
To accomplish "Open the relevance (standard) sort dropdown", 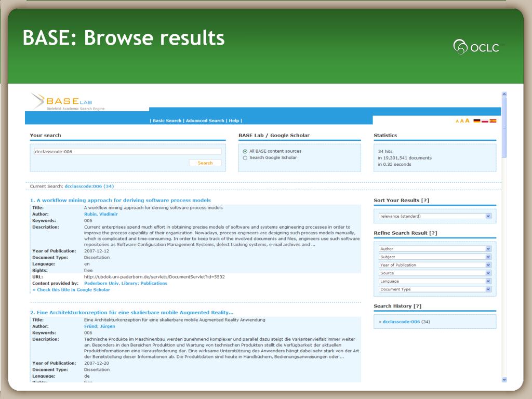I will [435, 216].
